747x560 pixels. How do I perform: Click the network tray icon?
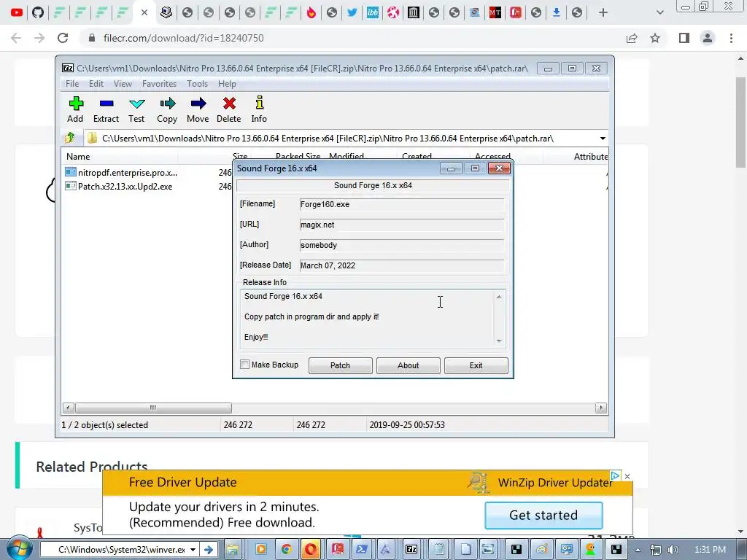656,550
